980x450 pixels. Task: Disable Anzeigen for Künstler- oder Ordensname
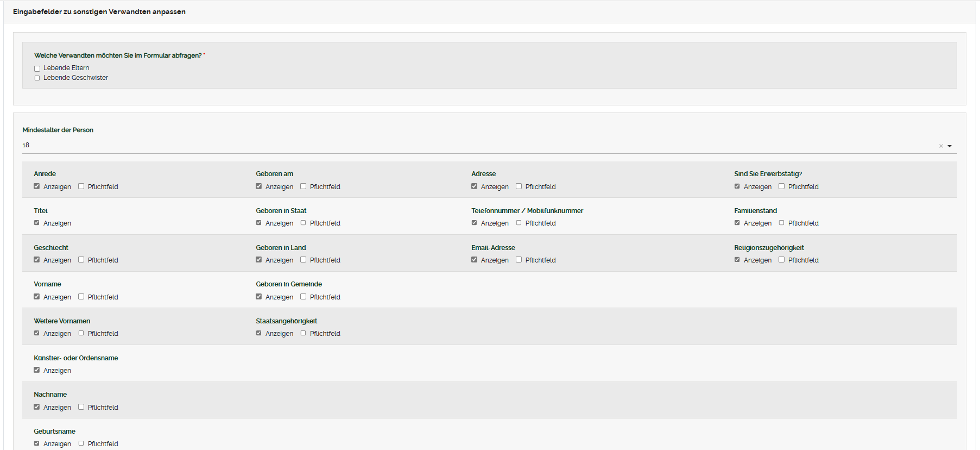point(37,370)
